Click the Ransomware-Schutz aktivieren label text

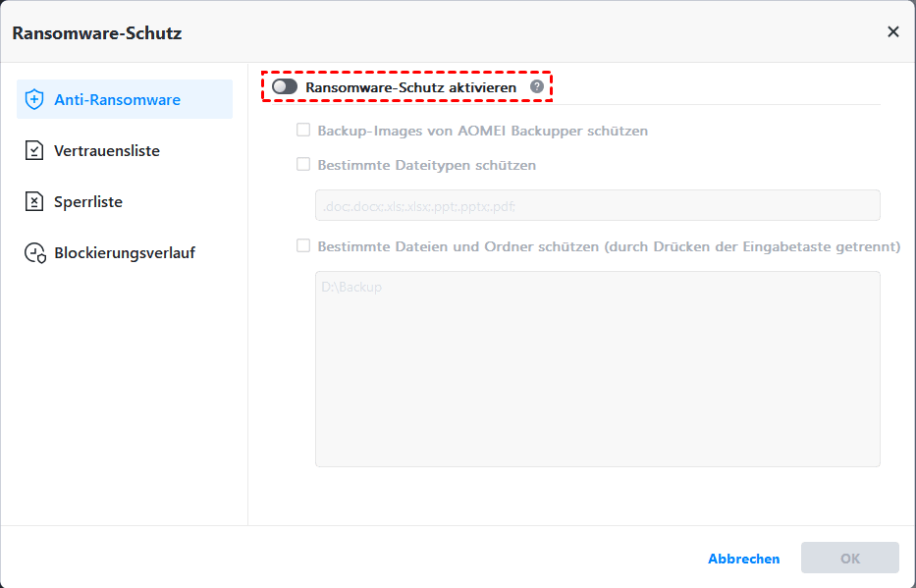[x=410, y=87]
